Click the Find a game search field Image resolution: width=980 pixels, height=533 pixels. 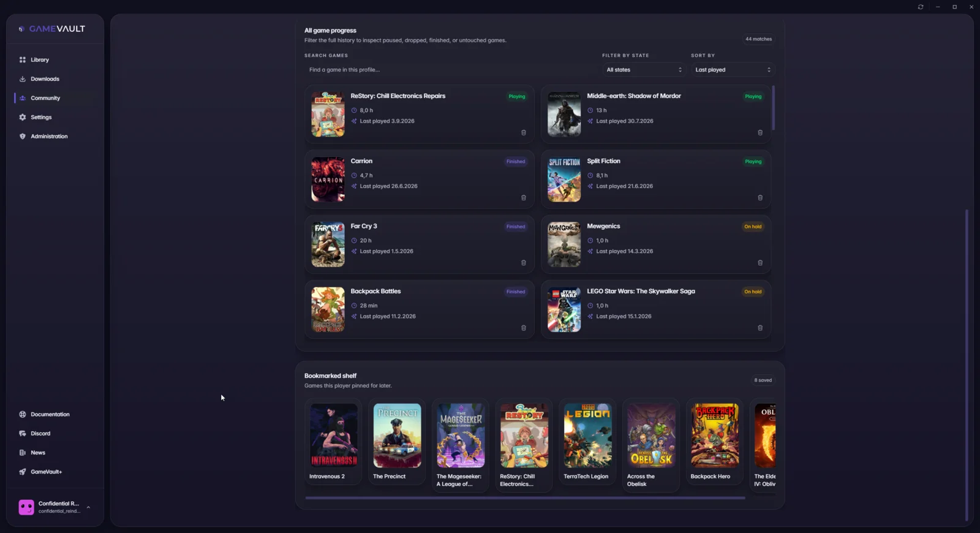[x=450, y=70]
